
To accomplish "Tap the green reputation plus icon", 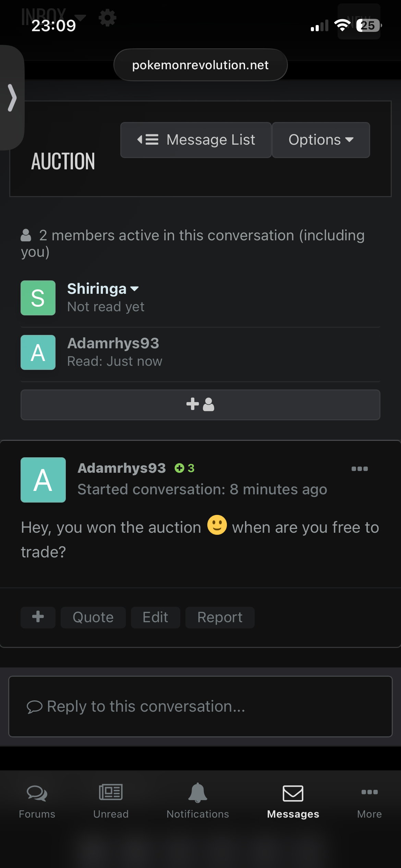I will tap(179, 468).
